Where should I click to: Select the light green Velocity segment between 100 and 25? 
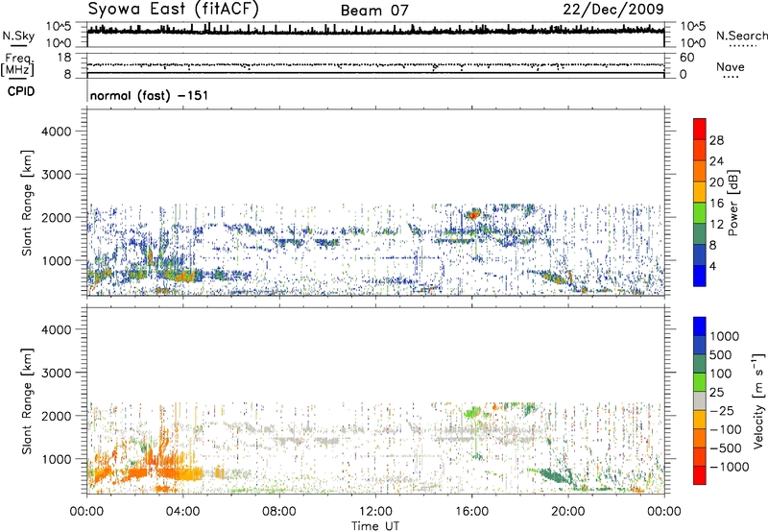click(x=700, y=382)
